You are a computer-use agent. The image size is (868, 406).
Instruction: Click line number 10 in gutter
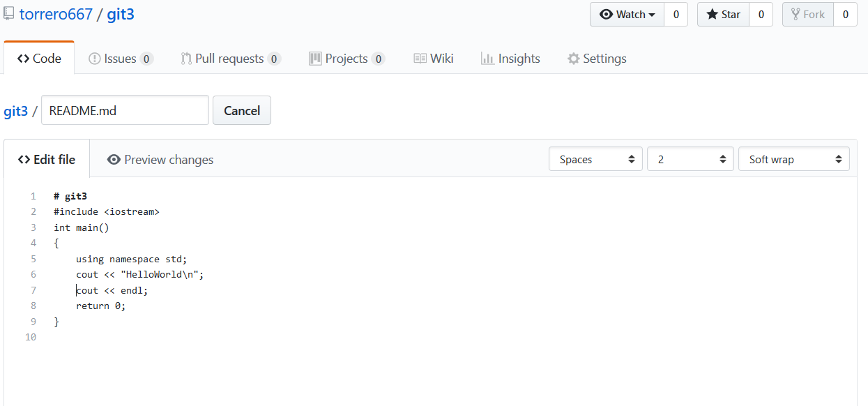[x=31, y=337]
